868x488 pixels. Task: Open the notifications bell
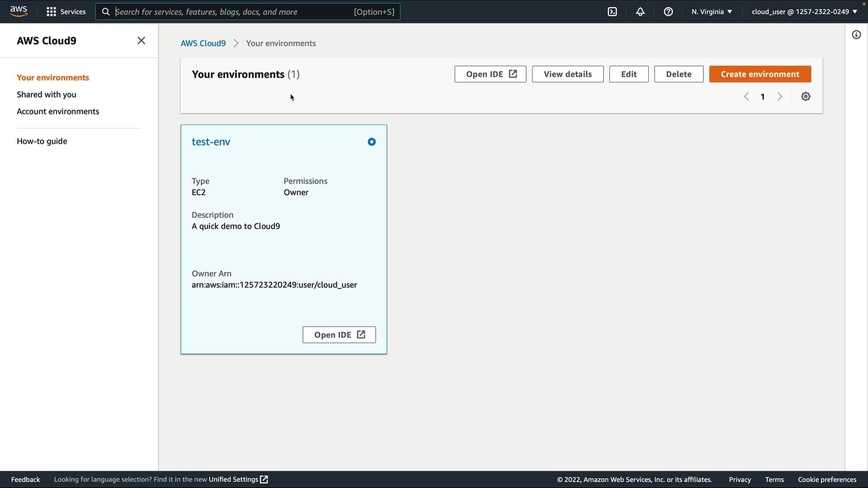coord(640,12)
